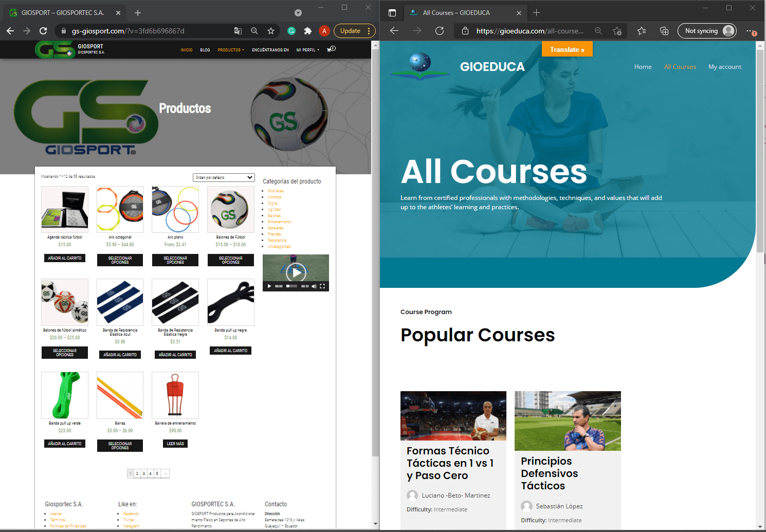Open the Rodilleras product category

point(276,191)
